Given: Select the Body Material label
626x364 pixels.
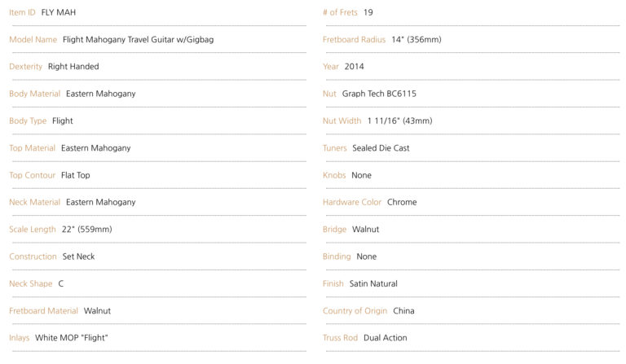Looking at the screenshot, I should pos(34,94).
